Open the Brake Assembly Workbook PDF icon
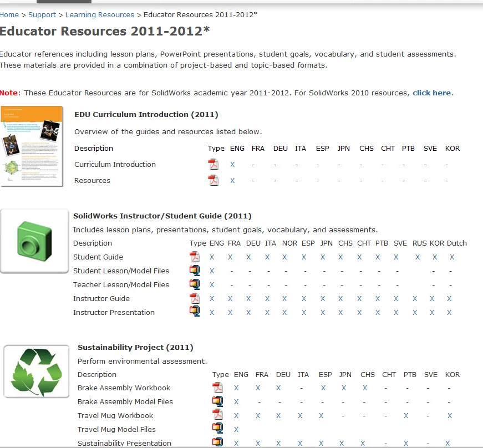 click(217, 388)
